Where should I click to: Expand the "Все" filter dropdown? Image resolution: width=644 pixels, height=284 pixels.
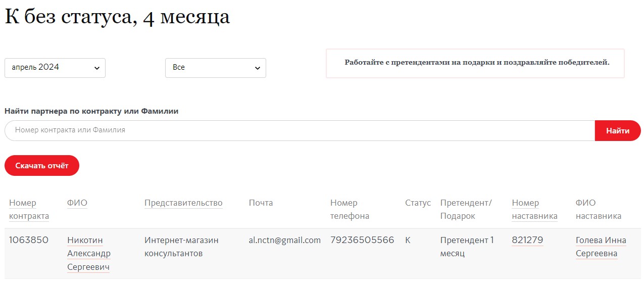[215, 68]
